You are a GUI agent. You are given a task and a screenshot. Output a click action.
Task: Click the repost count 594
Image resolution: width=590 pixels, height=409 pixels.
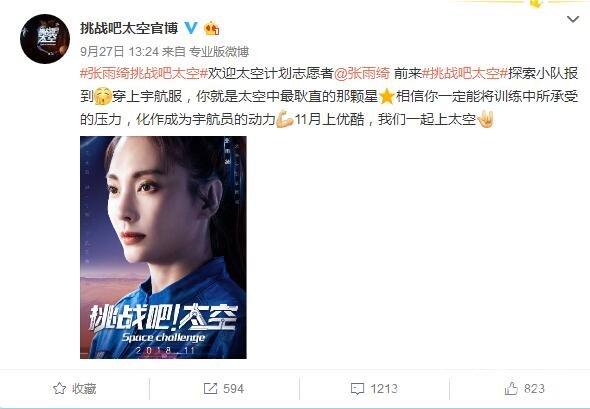pos(233,389)
